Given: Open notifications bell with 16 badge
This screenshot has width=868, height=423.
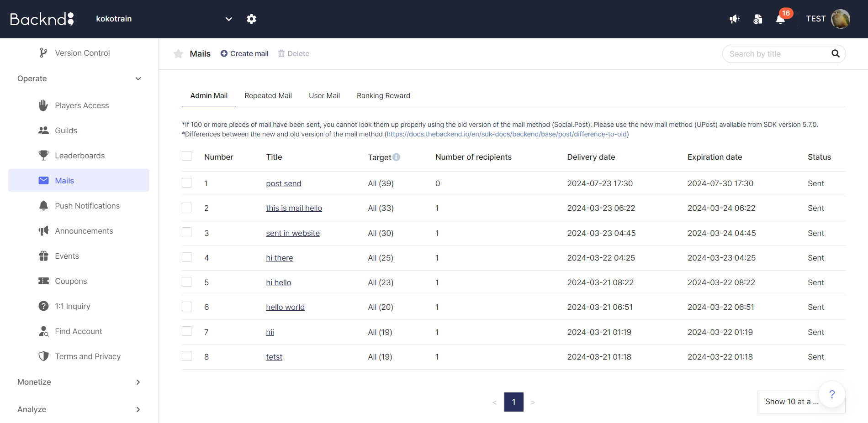Looking at the screenshot, I should point(781,19).
